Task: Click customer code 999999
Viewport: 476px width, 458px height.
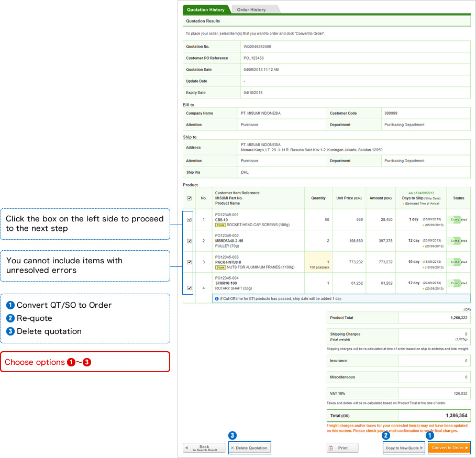Action: point(391,113)
